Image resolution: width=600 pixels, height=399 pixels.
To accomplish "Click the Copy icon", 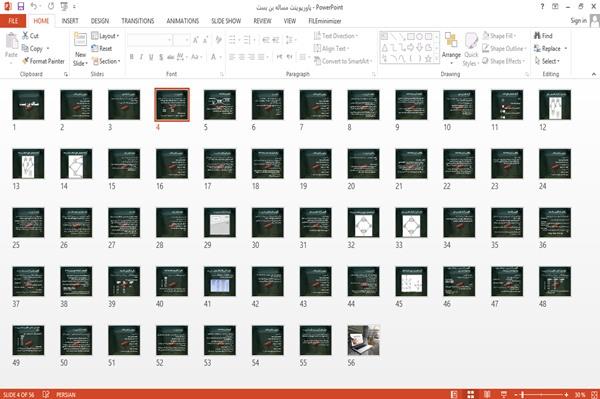I will 25,49.
